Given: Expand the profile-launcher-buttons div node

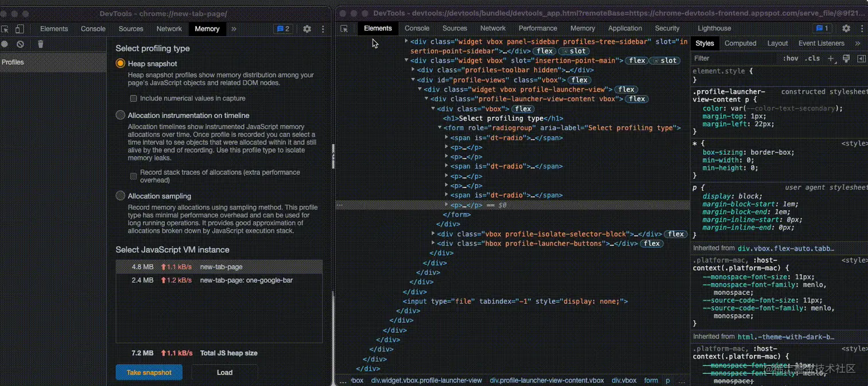Looking at the screenshot, I should point(433,243).
